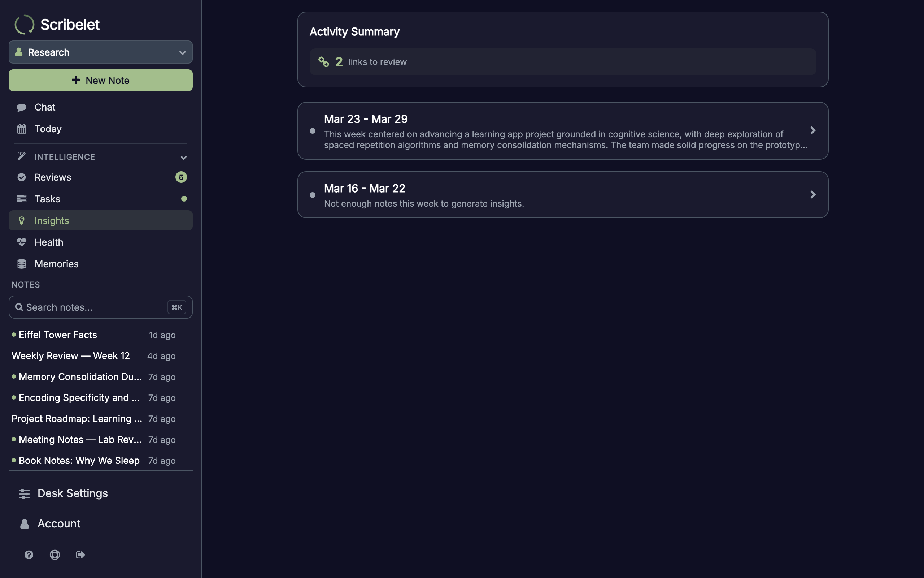This screenshot has width=924, height=578.
Task: Click the 4d ago timestamp for Weekly Review
Action: pyautogui.click(x=161, y=356)
